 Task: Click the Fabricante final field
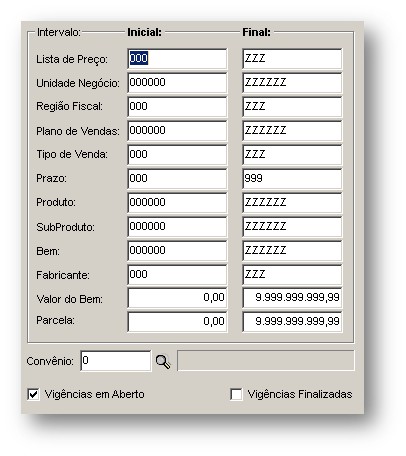click(x=292, y=275)
